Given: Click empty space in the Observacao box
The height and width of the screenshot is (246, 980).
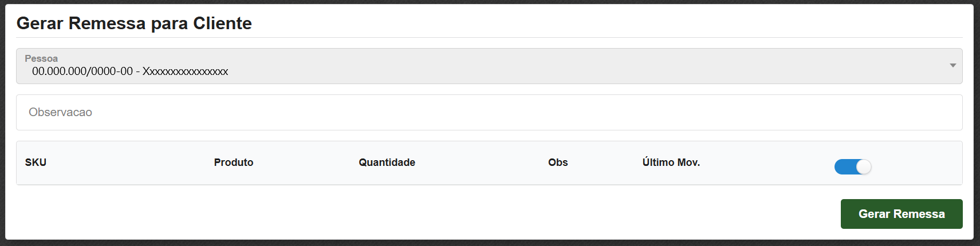Looking at the screenshot, I should (515, 113).
